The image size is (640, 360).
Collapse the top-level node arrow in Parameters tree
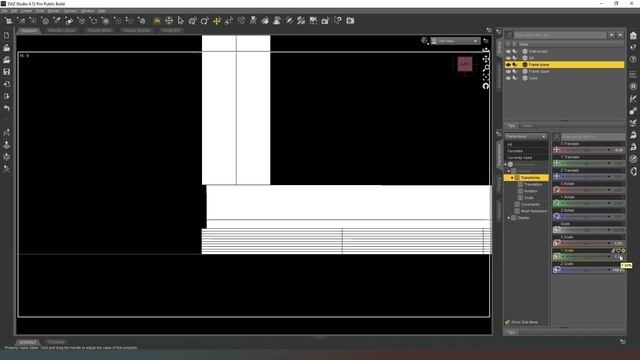click(x=506, y=164)
